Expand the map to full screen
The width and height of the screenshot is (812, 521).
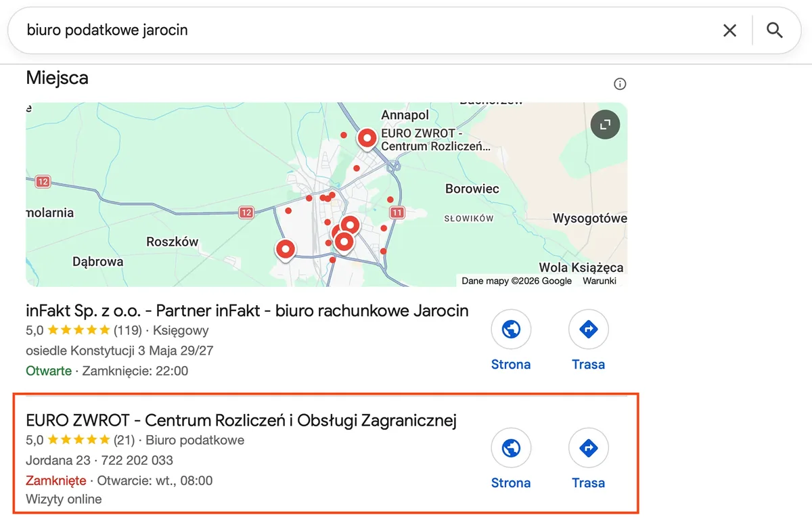coord(605,124)
